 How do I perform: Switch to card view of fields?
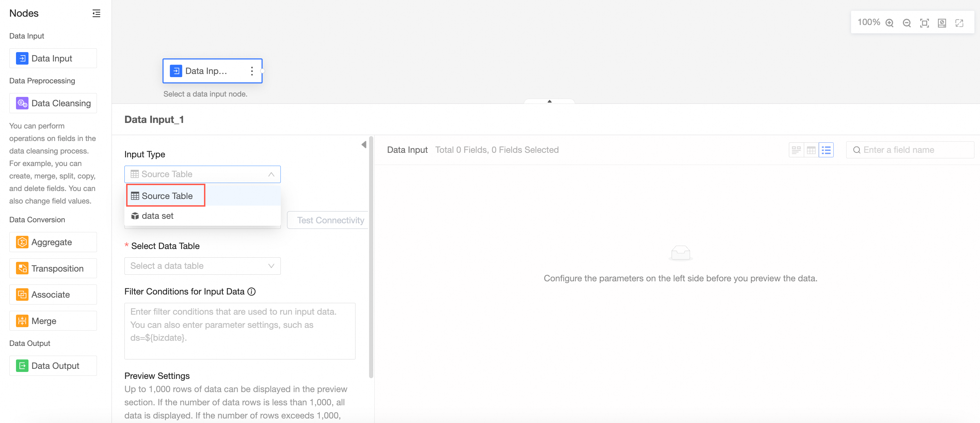(796, 150)
